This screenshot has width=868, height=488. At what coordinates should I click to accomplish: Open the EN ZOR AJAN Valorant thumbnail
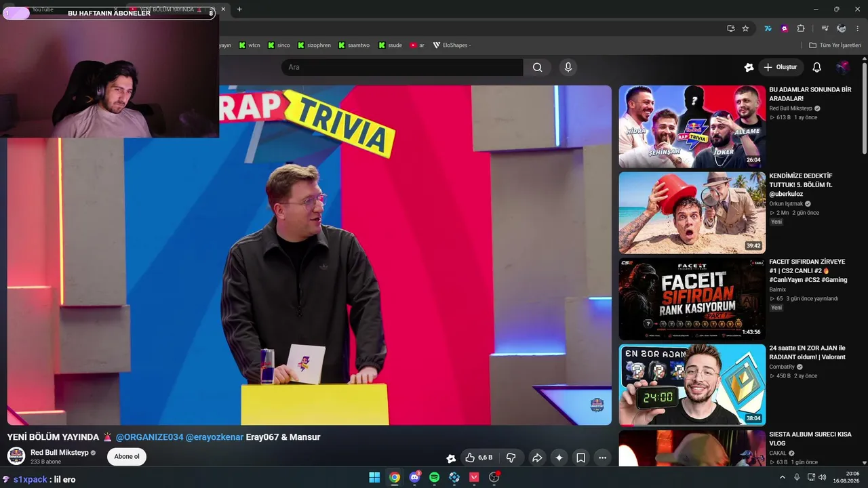click(x=692, y=385)
